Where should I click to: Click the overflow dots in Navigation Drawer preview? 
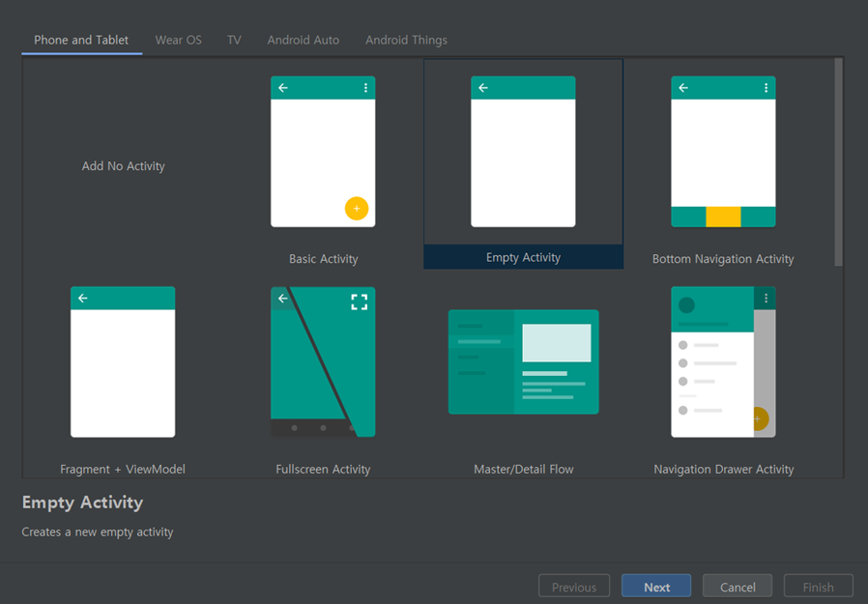pyautogui.click(x=767, y=299)
